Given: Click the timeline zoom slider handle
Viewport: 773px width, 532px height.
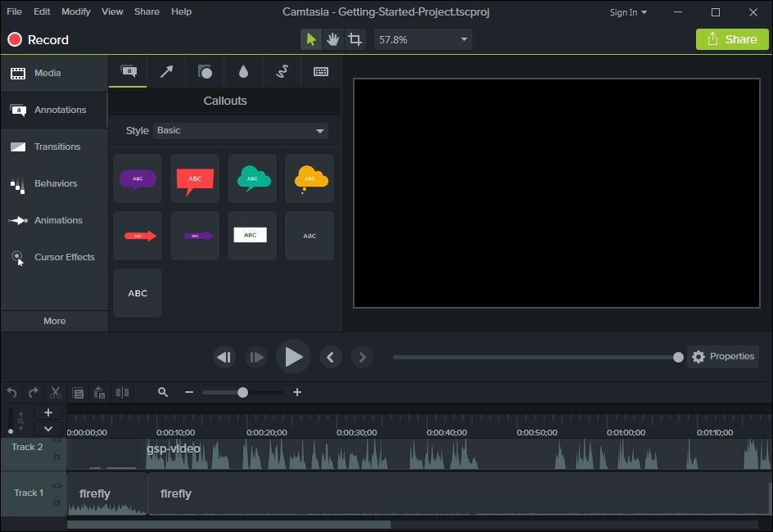Looking at the screenshot, I should click(x=242, y=393).
